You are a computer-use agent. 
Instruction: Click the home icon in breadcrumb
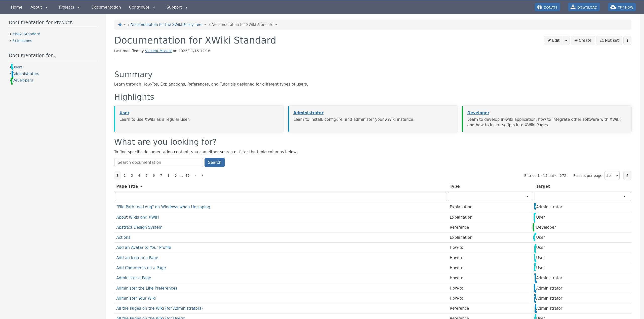(x=120, y=25)
